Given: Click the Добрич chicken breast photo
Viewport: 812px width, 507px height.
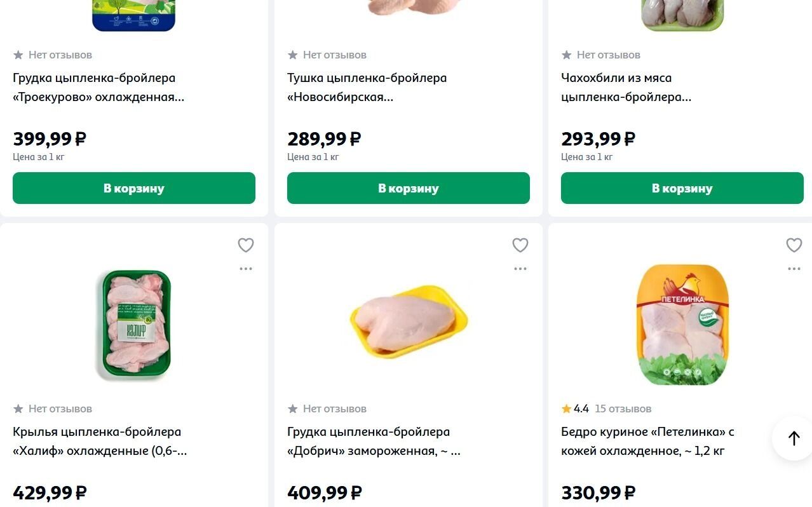Looking at the screenshot, I should pos(408,322).
